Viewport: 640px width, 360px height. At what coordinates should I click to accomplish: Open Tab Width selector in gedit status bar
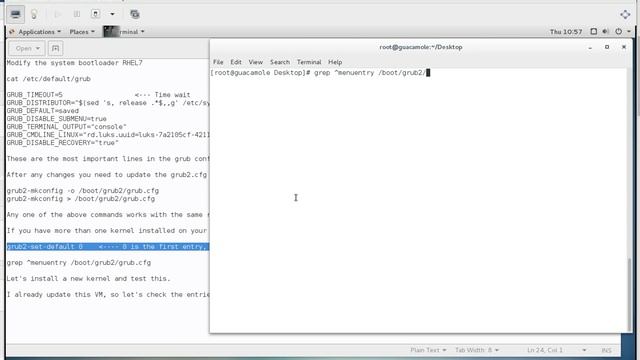[x=477, y=350]
